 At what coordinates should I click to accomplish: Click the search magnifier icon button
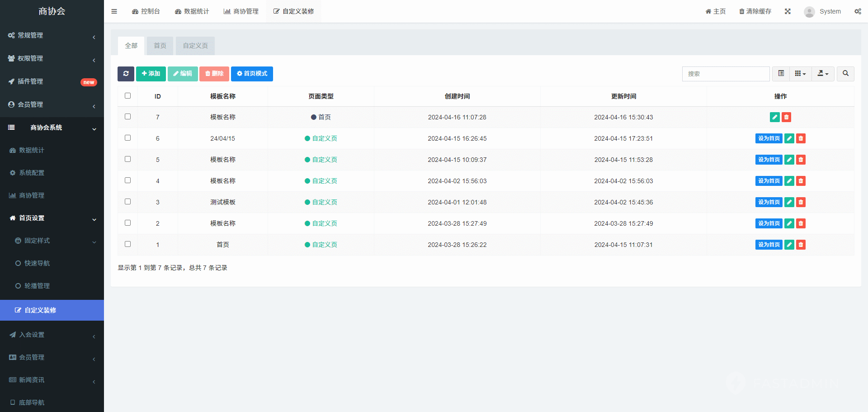click(845, 74)
